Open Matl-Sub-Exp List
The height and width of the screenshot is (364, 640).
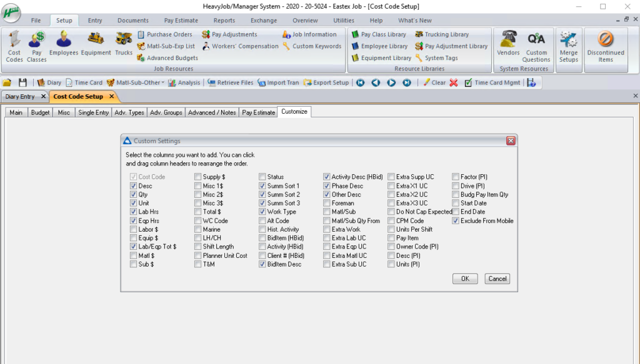[x=166, y=46]
